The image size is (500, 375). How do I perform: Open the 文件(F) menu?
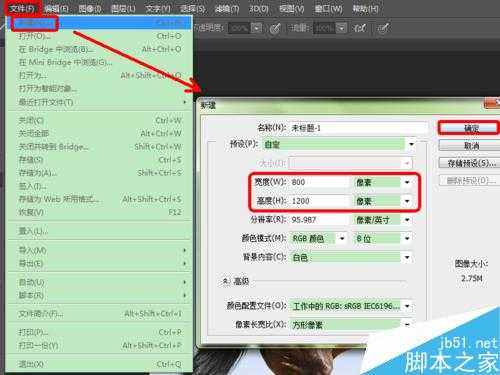click(22, 8)
